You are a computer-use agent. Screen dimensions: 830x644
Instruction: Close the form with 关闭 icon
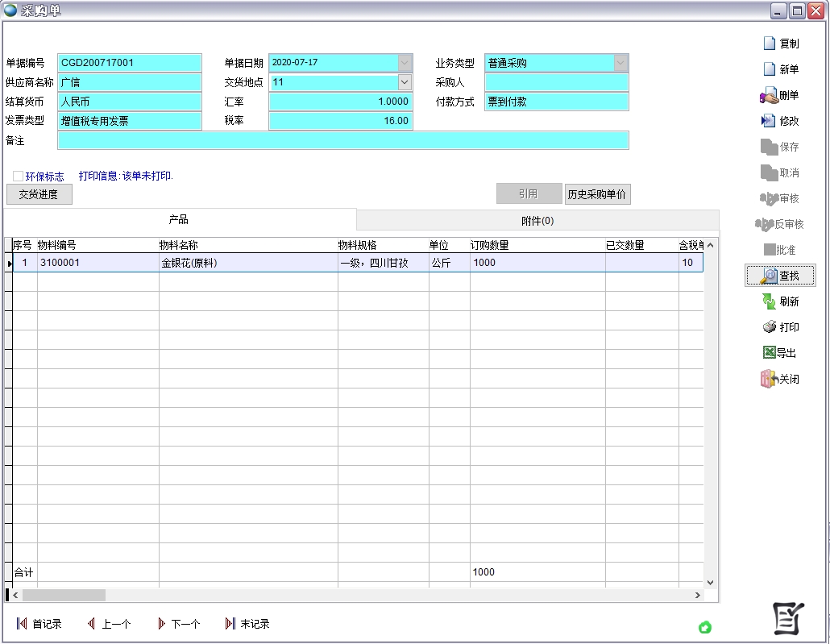(x=780, y=379)
